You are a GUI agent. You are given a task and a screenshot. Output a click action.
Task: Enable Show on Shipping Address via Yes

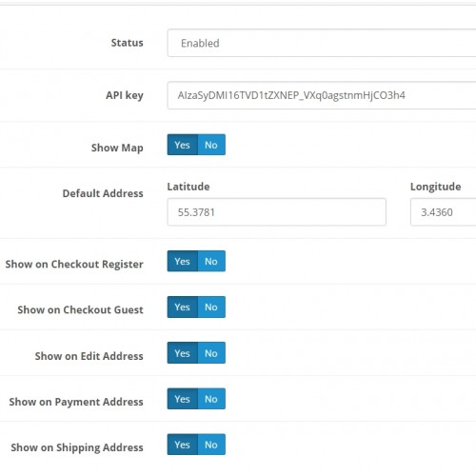pos(183,445)
